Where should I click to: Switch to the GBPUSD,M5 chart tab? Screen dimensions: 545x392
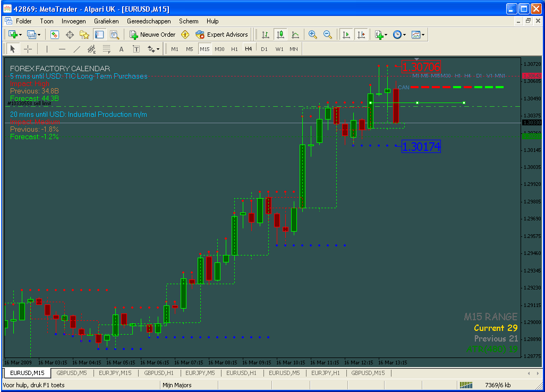tap(72, 373)
